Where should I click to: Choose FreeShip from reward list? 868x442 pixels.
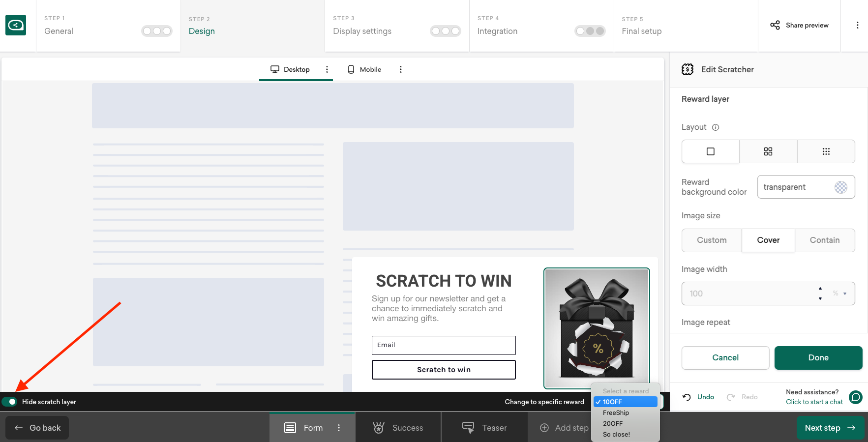616,413
